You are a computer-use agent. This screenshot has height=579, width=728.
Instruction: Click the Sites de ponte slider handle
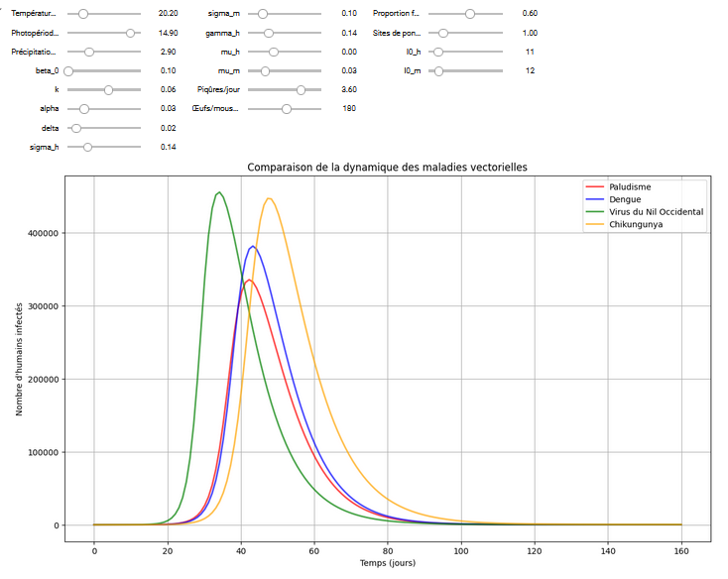[443, 33]
